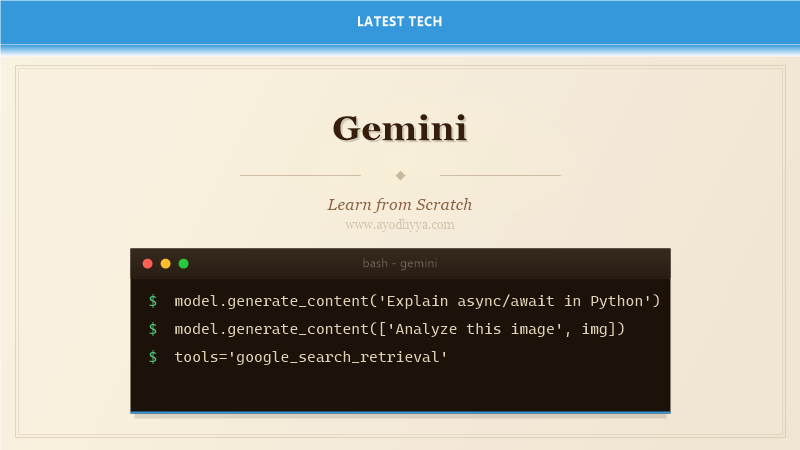Click the yellow minimize dot on terminal
The image size is (800, 450).
165,263
